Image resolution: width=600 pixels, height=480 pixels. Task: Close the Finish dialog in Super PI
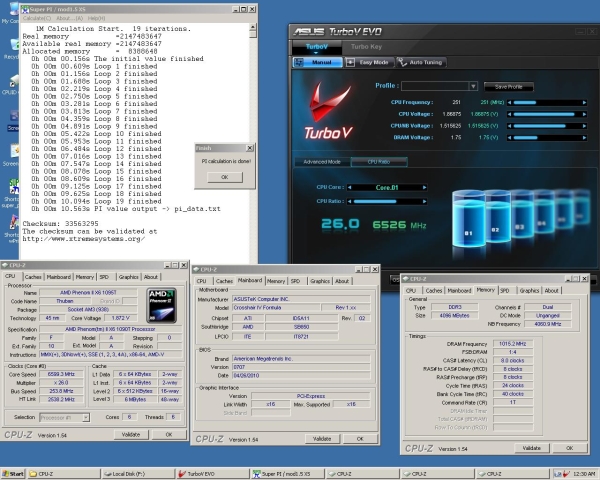250,148
